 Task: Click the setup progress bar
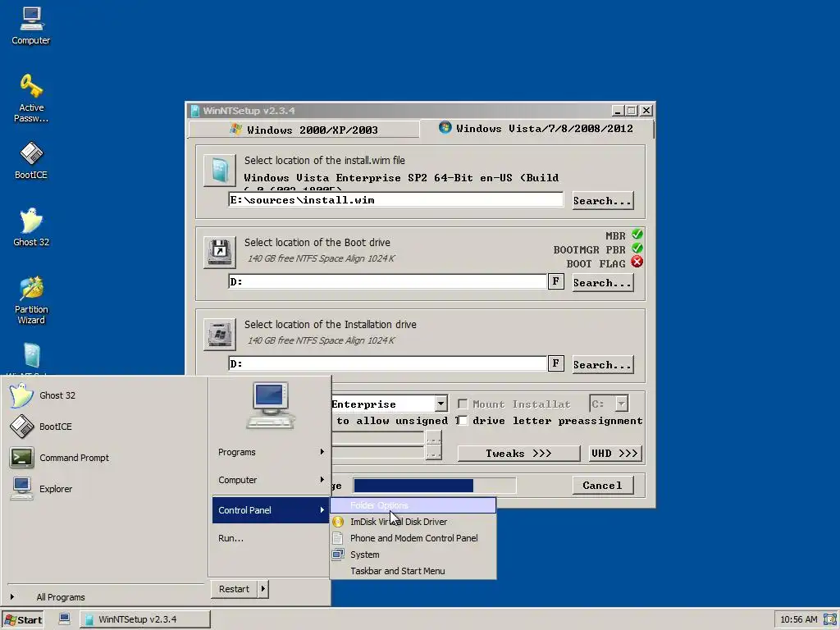click(x=435, y=486)
